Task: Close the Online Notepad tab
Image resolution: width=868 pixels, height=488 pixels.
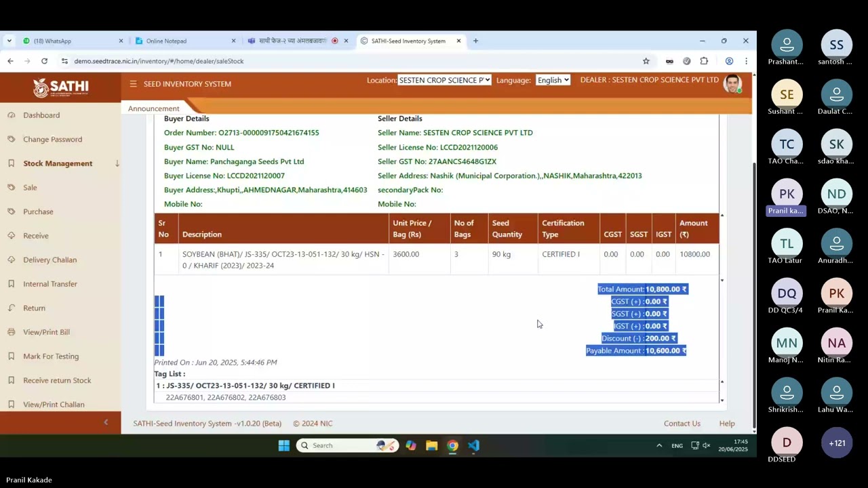Action: click(233, 41)
